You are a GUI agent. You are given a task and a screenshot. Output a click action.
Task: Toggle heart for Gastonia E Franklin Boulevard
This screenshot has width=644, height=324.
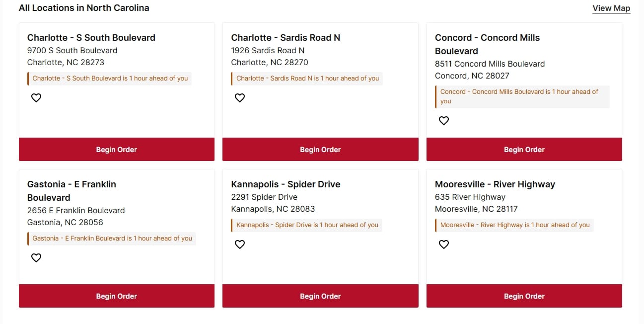[x=36, y=258]
